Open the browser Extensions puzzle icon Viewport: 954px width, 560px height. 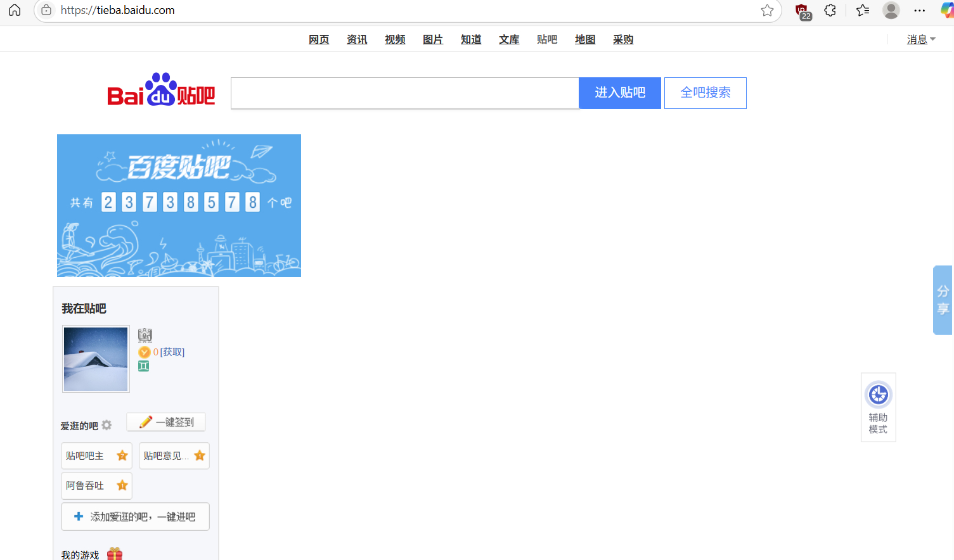(x=830, y=10)
